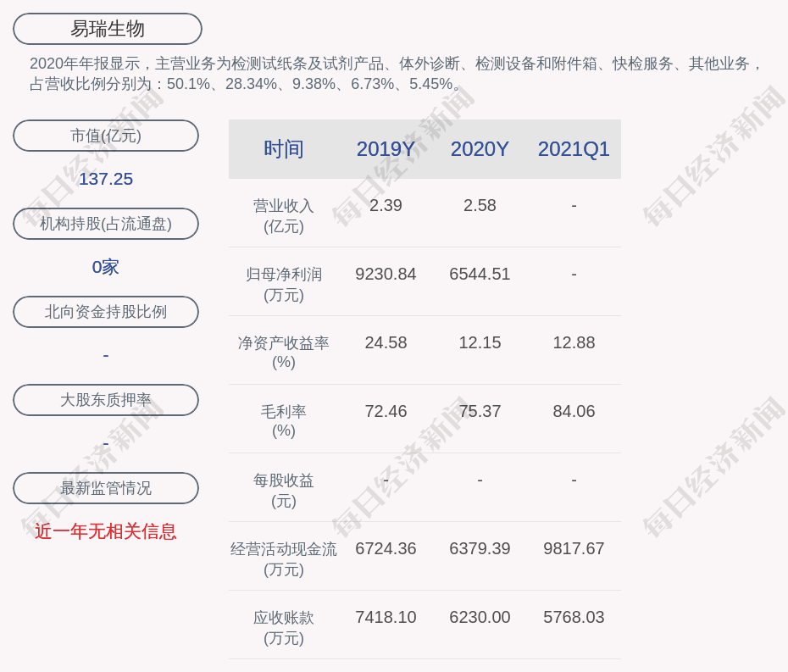
Task: Click the 2019Y column header
Action: point(386,149)
